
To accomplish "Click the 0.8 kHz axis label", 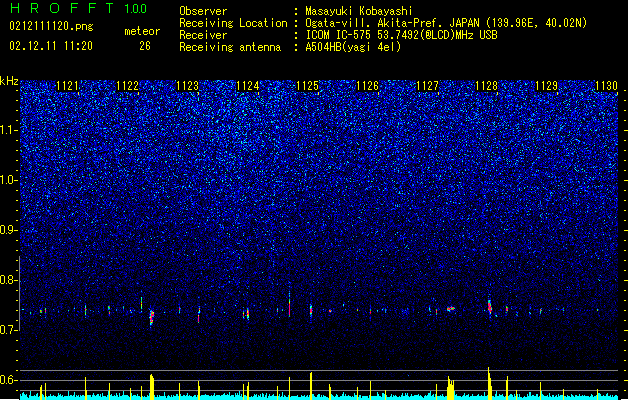I will point(9,280).
